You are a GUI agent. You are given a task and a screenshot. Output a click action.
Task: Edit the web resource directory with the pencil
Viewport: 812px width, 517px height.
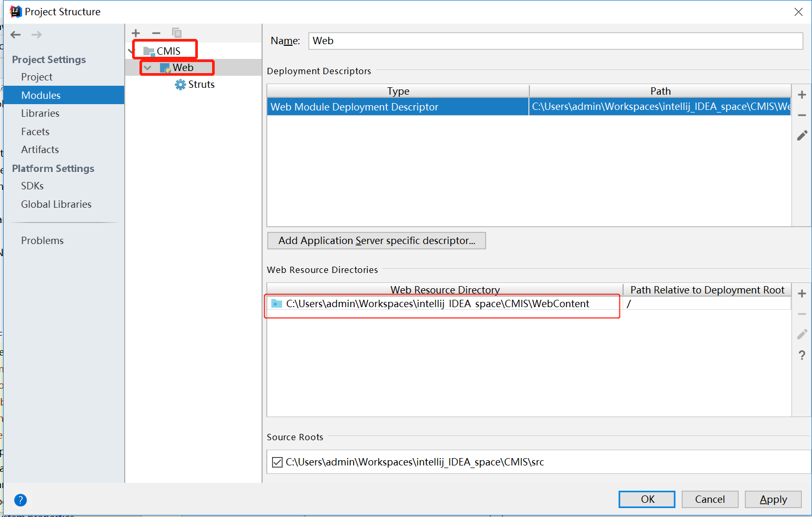(x=802, y=334)
